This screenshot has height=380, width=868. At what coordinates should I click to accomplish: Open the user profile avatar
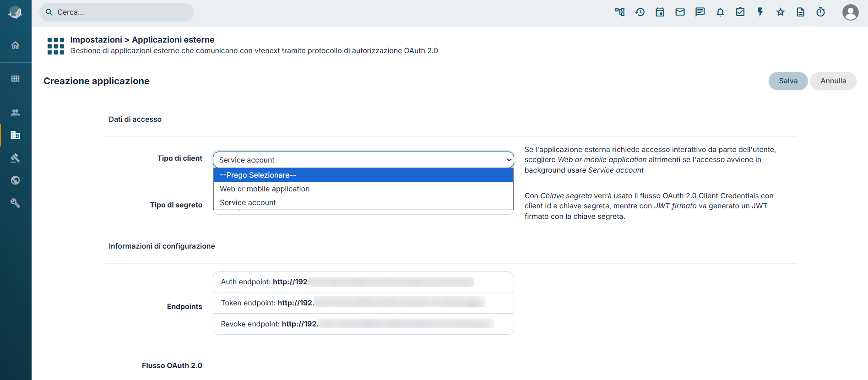[851, 12]
